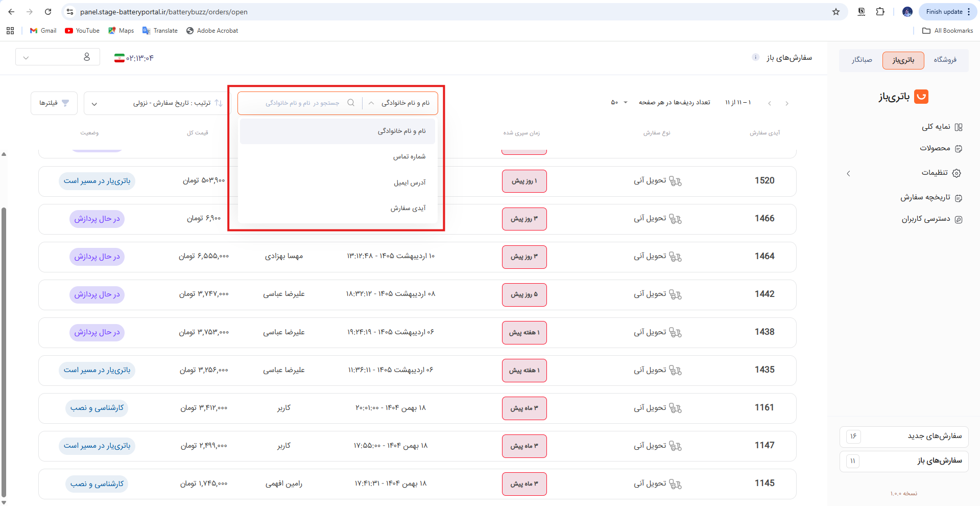The width and height of the screenshot is (980, 506).
Task: Click the magnifier search icon
Action: click(x=351, y=103)
